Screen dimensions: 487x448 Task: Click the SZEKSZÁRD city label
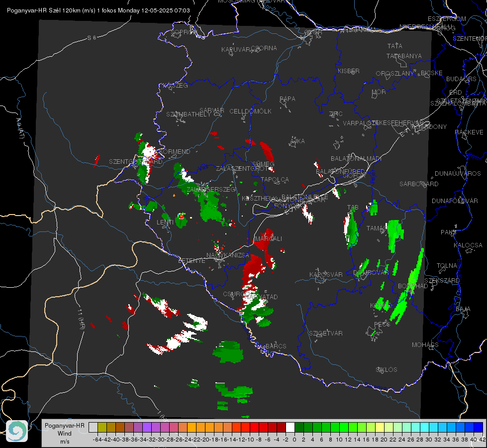coord(442,280)
